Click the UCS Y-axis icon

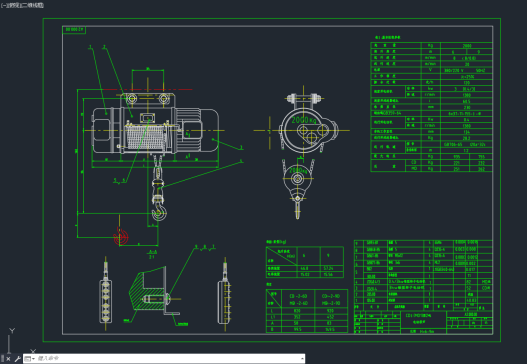pos(12,331)
